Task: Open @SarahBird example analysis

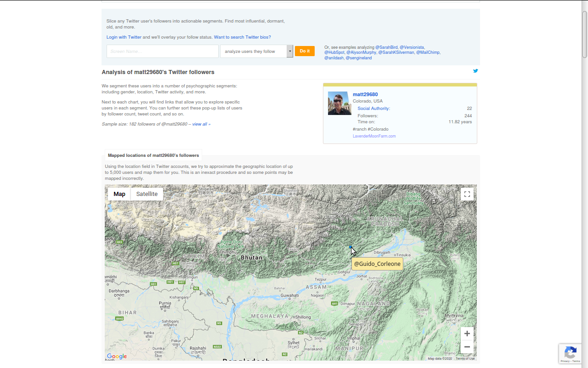Action: click(x=387, y=47)
